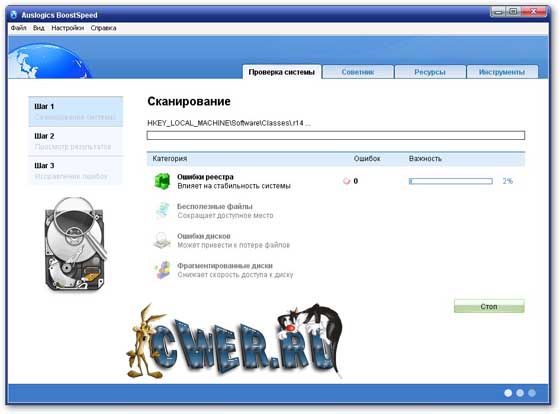The height and width of the screenshot is (414, 560).
Task: Click the red error count icon
Action: 346,181
